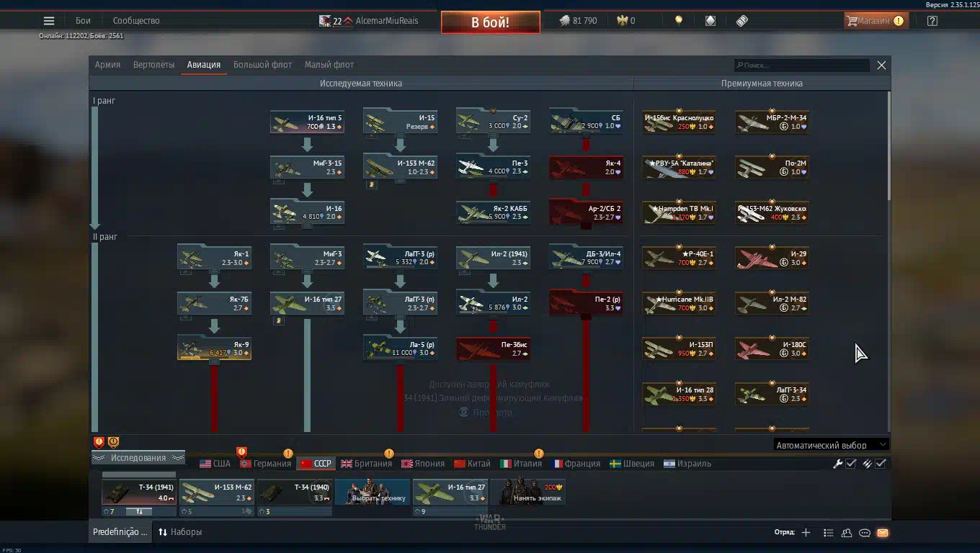Image resolution: width=980 pixels, height=553 pixels.
Task: Select premium Hurricane Mk.IIB card
Action: [x=680, y=303]
